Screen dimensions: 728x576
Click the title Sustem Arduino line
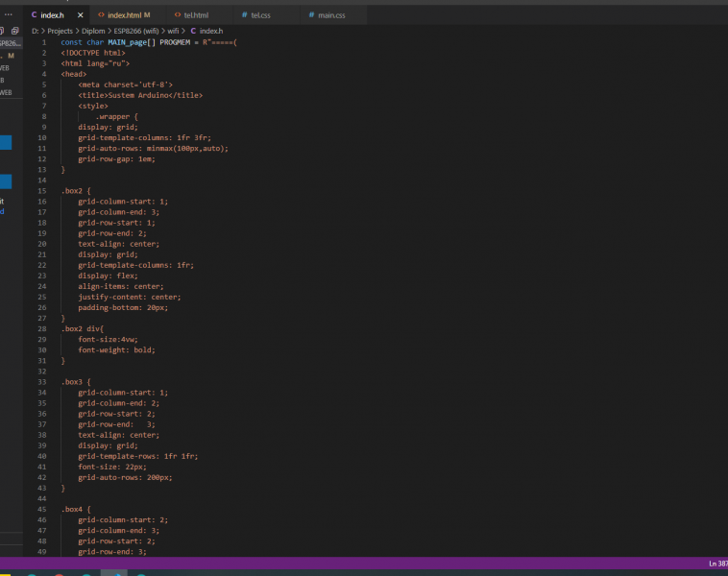click(x=140, y=95)
